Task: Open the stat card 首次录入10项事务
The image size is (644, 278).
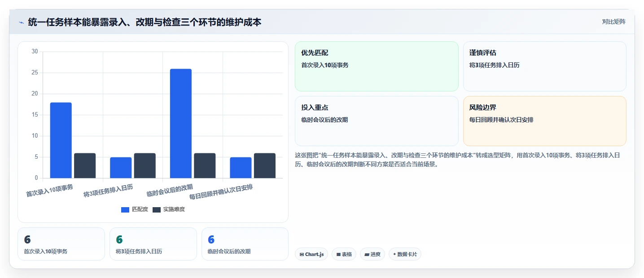Action: [61, 244]
